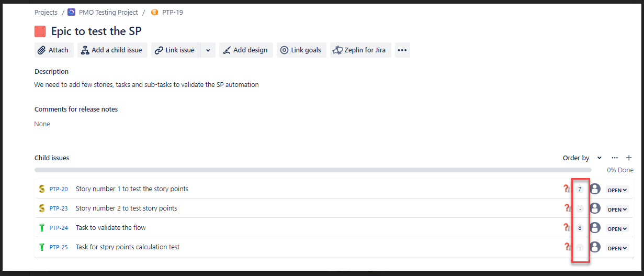Expand the dropdown arrow beside Link issue
The width and height of the screenshot is (644, 276).
pyautogui.click(x=208, y=50)
